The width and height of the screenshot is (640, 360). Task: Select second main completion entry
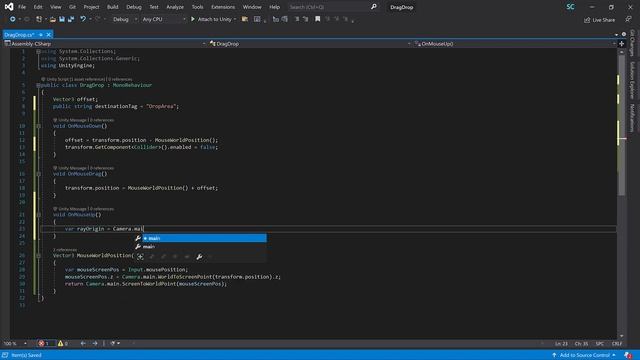(200, 247)
